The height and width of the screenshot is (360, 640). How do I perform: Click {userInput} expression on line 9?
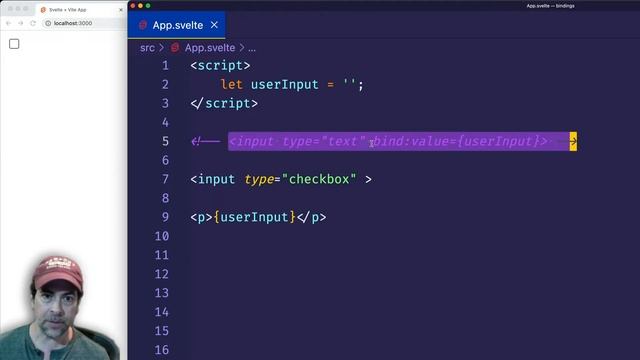[254, 217]
